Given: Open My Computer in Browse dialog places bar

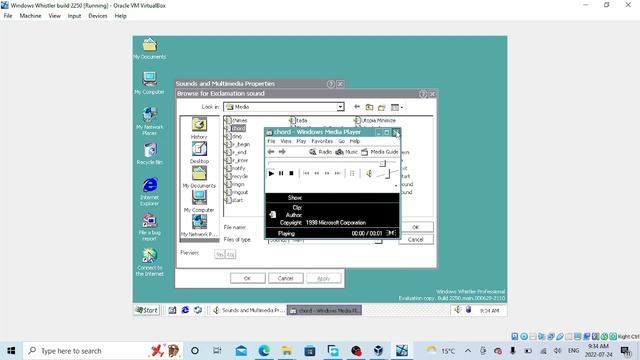Looking at the screenshot, I should pos(199,202).
